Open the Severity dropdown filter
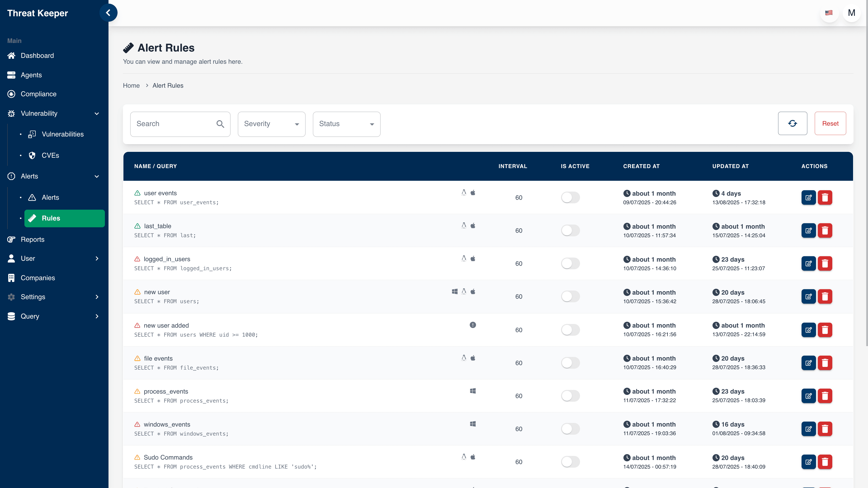868x488 pixels. click(x=271, y=124)
